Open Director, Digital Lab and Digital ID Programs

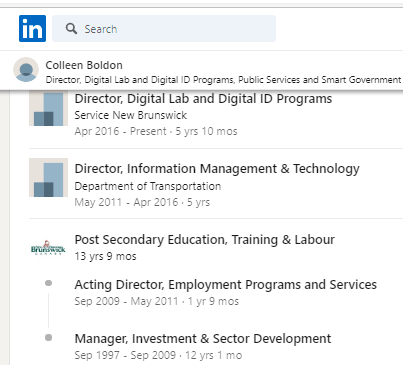point(203,99)
